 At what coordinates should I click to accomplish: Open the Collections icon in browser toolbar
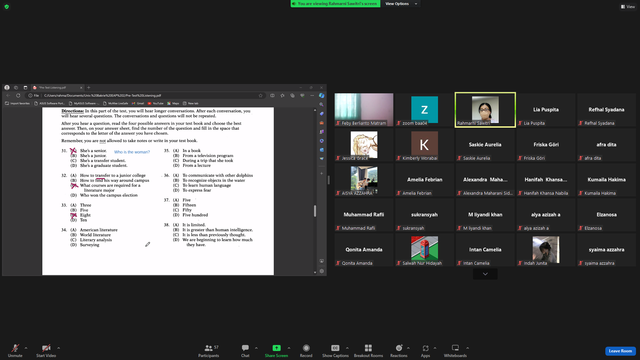pyautogui.click(x=292, y=96)
